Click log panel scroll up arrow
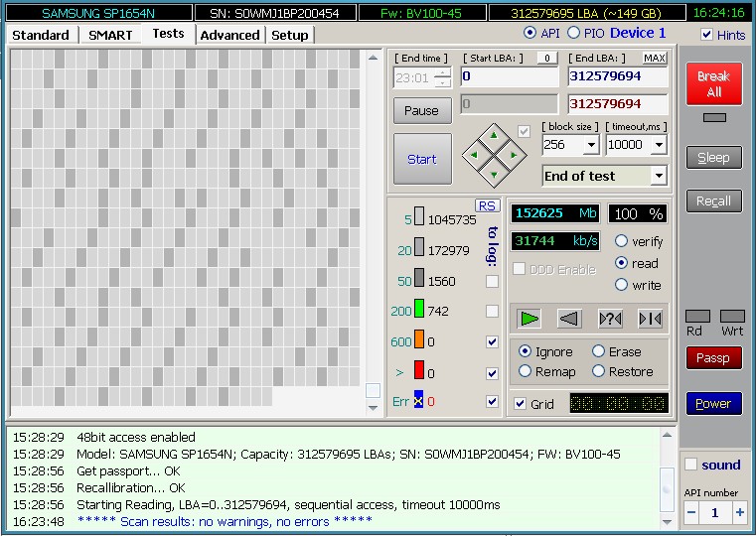This screenshot has width=756, height=536. pos(667,435)
